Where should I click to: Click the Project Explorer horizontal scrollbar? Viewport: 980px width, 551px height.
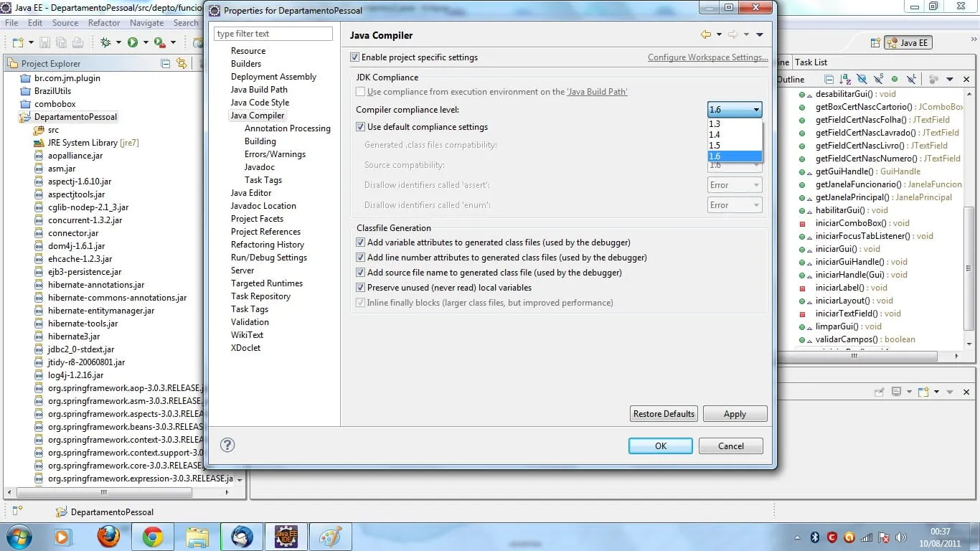(x=104, y=493)
